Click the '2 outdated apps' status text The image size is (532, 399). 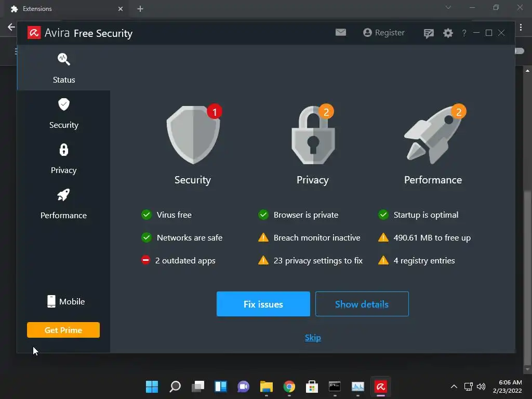pyautogui.click(x=185, y=261)
